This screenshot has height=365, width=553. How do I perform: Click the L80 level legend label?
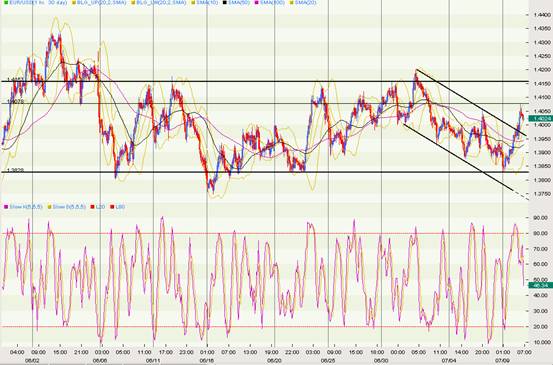120,207
